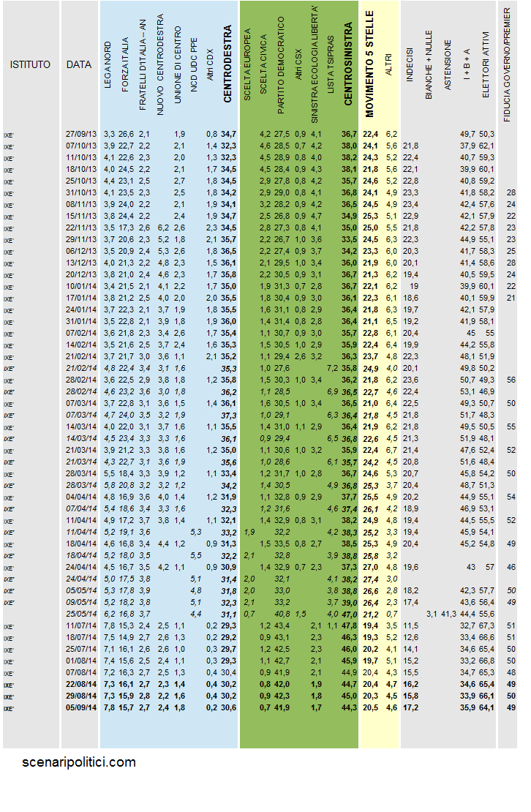Select the MOVIMENTO 5 STELLE header
Image resolution: width=531 pixels, height=812 pixels.
click(369, 64)
